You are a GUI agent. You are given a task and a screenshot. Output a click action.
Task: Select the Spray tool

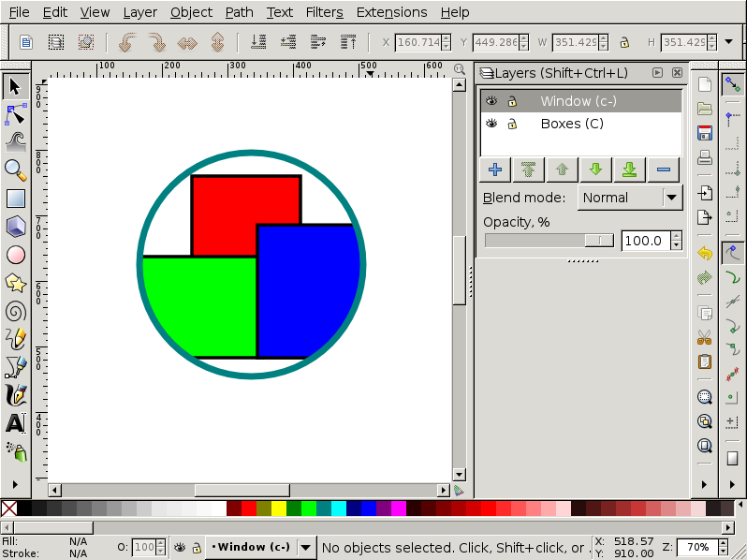[x=15, y=451]
